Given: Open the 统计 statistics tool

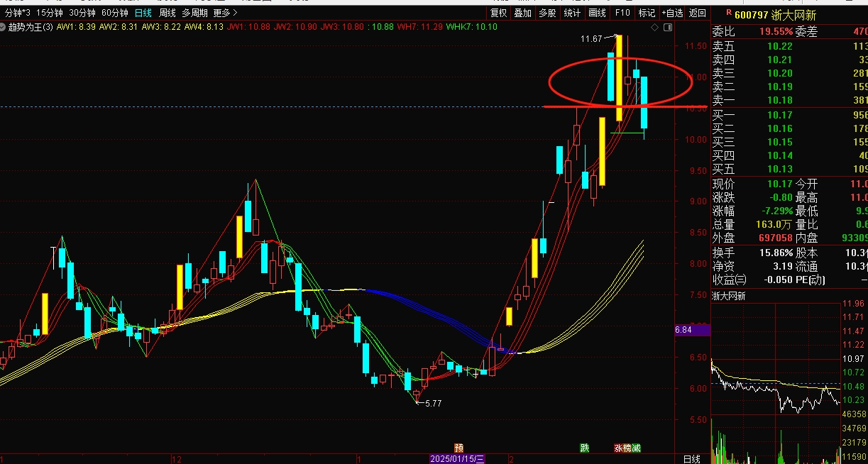Looking at the screenshot, I should click(572, 13).
